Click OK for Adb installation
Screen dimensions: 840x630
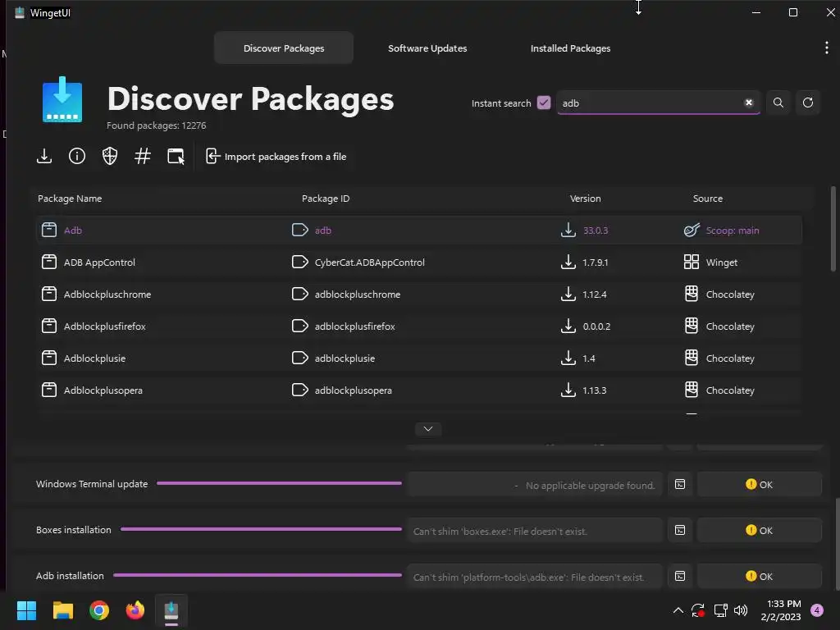click(759, 577)
